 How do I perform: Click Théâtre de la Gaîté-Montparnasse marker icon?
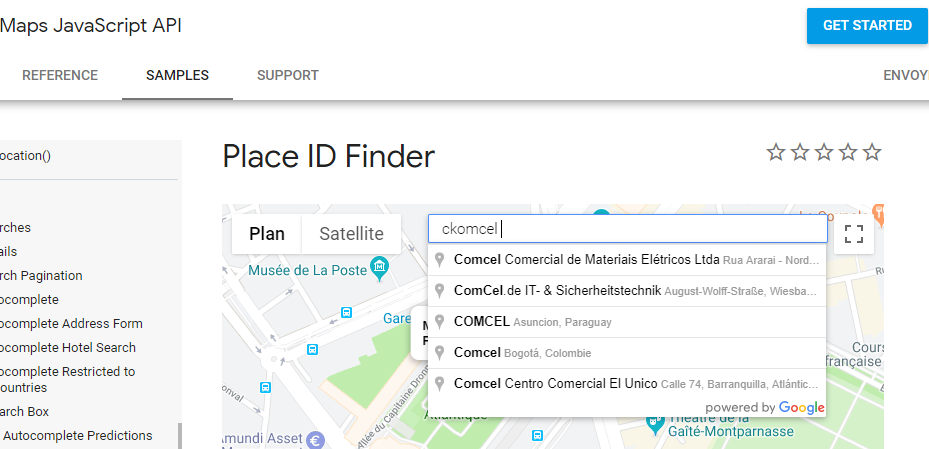655,424
